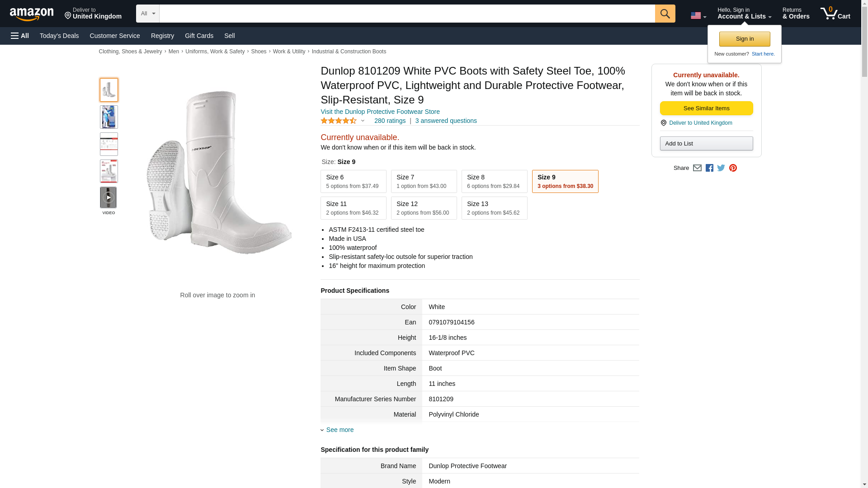Share product on Facebook
The image size is (868, 488).
point(709,168)
